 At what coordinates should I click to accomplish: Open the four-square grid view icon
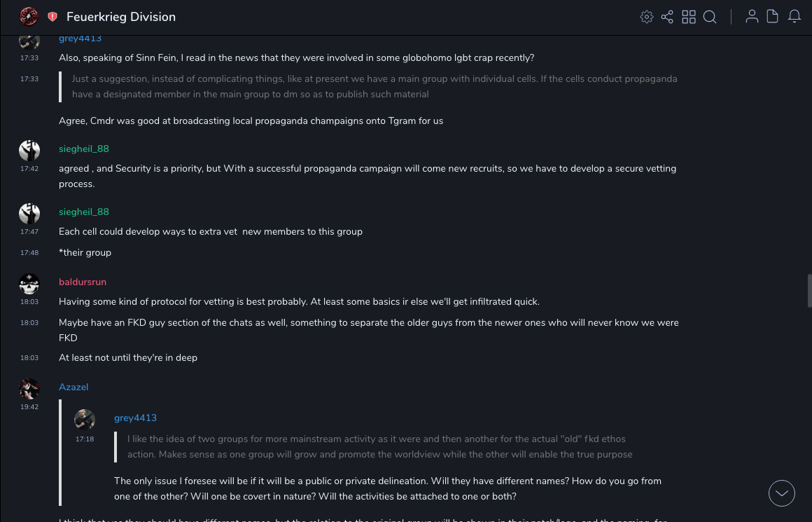tap(689, 17)
